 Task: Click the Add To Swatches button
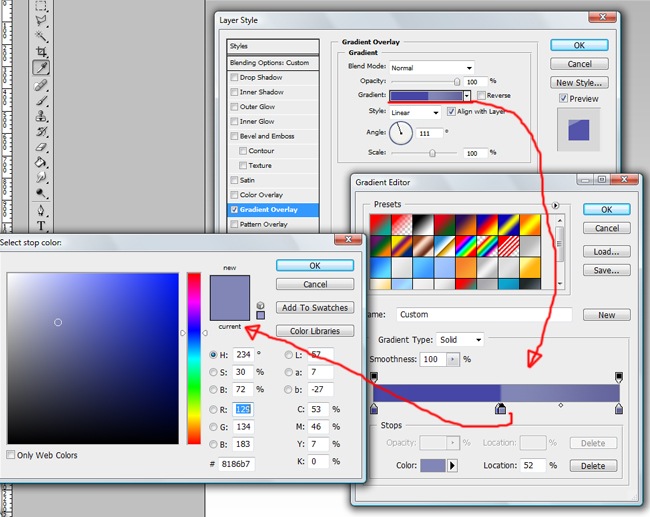point(315,308)
